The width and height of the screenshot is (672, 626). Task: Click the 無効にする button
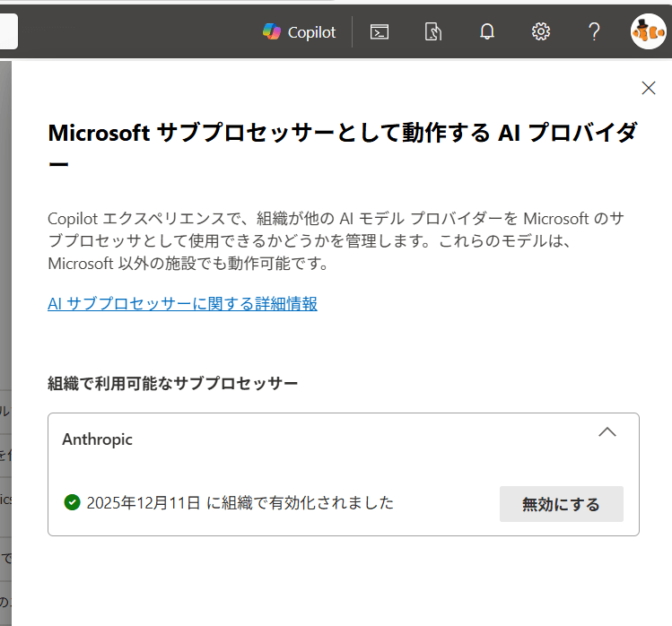[x=561, y=504]
